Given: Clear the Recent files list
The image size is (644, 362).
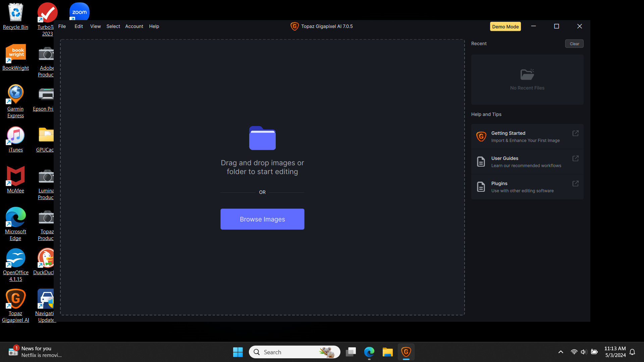Looking at the screenshot, I should click(574, 44).
